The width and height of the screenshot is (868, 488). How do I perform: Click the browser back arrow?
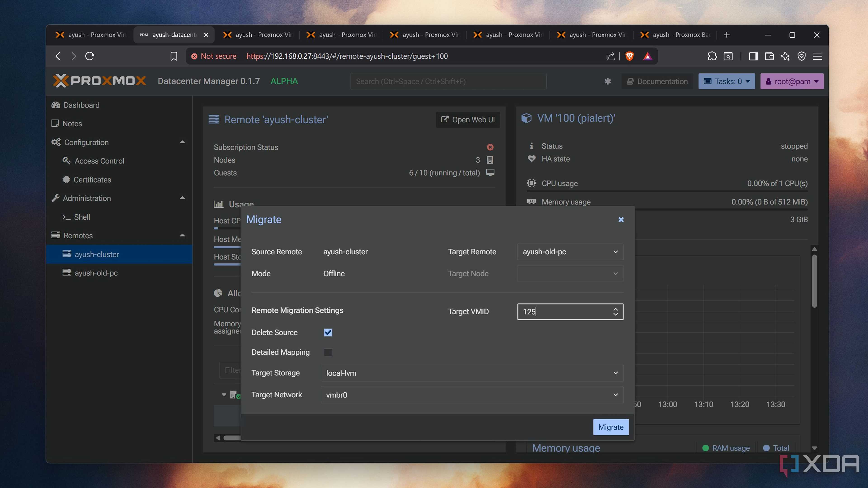coord(58,56)
